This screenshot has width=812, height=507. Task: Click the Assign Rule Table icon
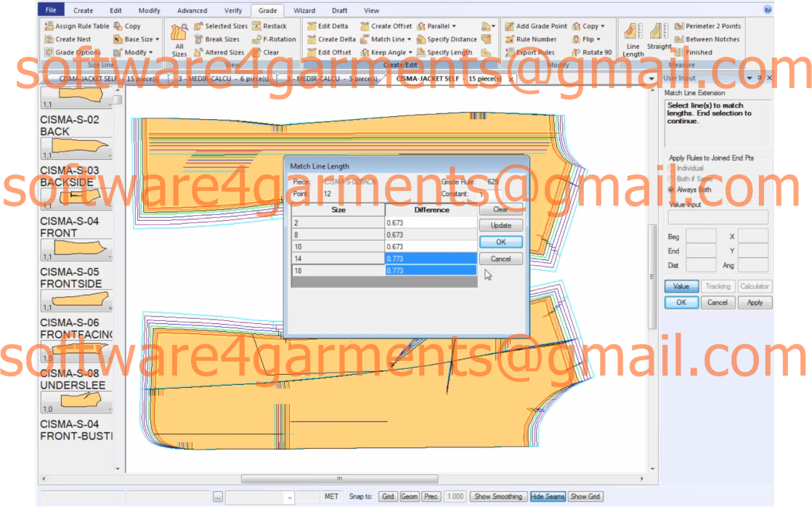tap(77, 26)
